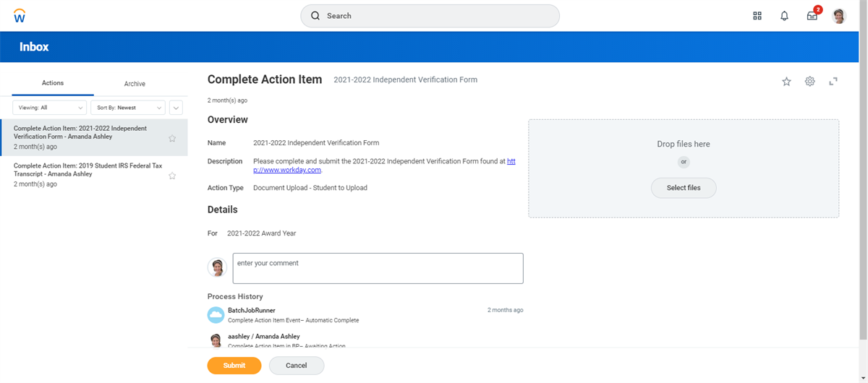Viewport: 868px width, 383px height.
Task: Open the Sort By: Newest dropdown
Action: click(128, 108)
